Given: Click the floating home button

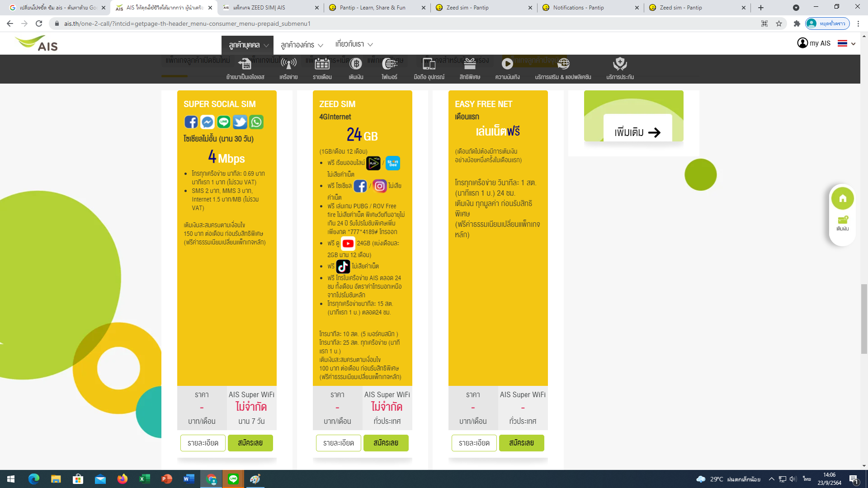Looking at the screenshot, I should 843,198.
